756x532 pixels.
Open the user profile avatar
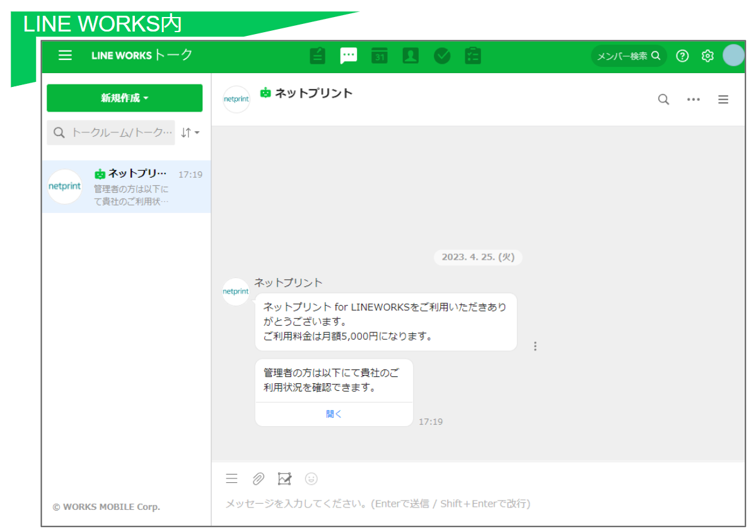(x=733, y=55)
